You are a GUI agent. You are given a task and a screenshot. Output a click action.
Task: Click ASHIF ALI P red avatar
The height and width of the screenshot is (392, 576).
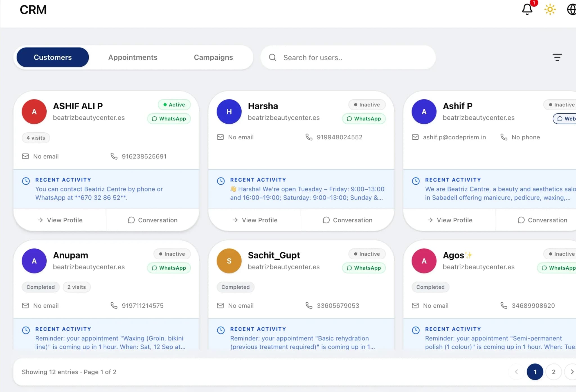[34, 112]
